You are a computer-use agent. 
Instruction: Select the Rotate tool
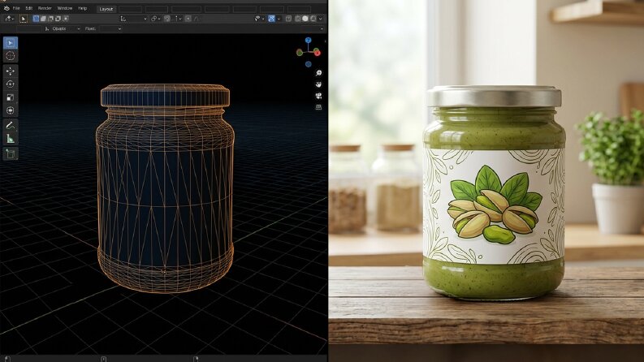[11, 84]
